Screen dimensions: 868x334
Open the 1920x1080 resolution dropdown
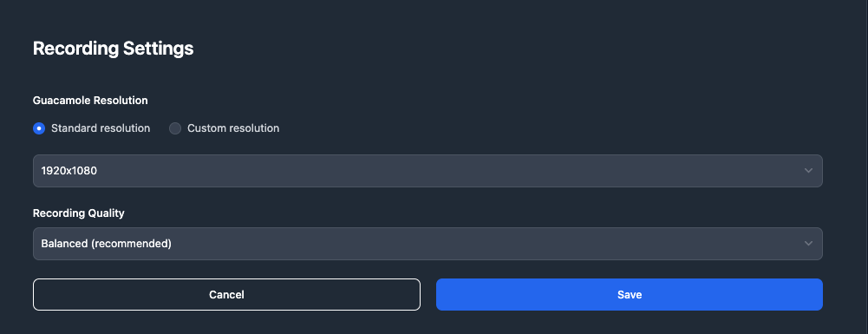[x=427, y=171]
